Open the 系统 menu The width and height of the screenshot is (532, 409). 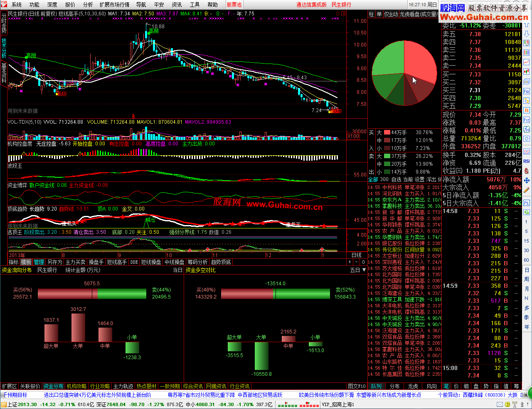point(17,5)
